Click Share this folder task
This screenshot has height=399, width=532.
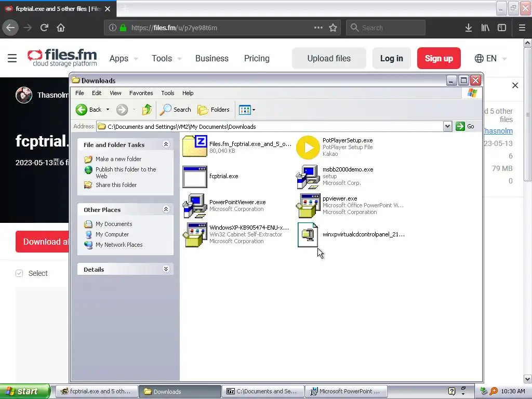116,185
